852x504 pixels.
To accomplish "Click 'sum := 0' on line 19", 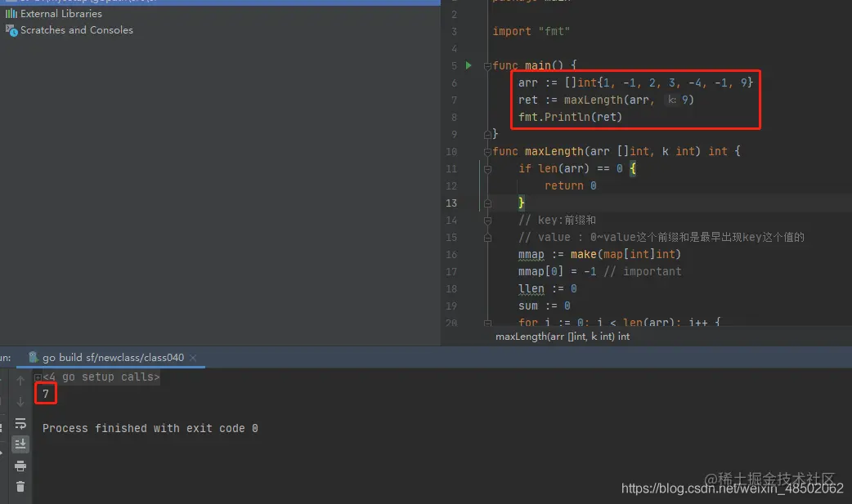I will point(544,306).
